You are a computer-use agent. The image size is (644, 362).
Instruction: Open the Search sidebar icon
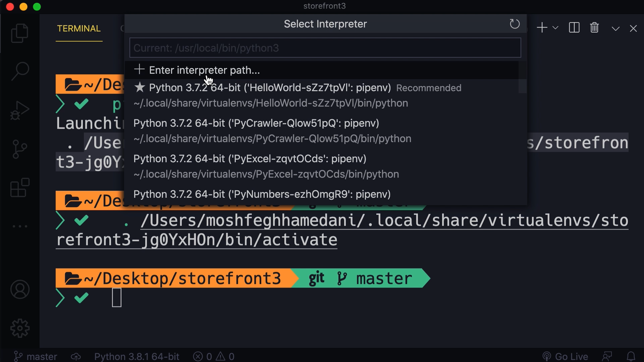pyautogui.click(x=19, y=71)
